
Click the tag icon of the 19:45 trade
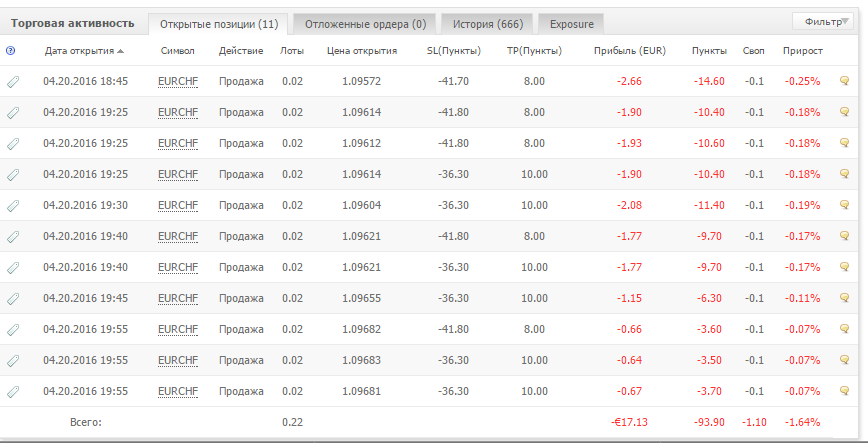(x=13, y=299)
